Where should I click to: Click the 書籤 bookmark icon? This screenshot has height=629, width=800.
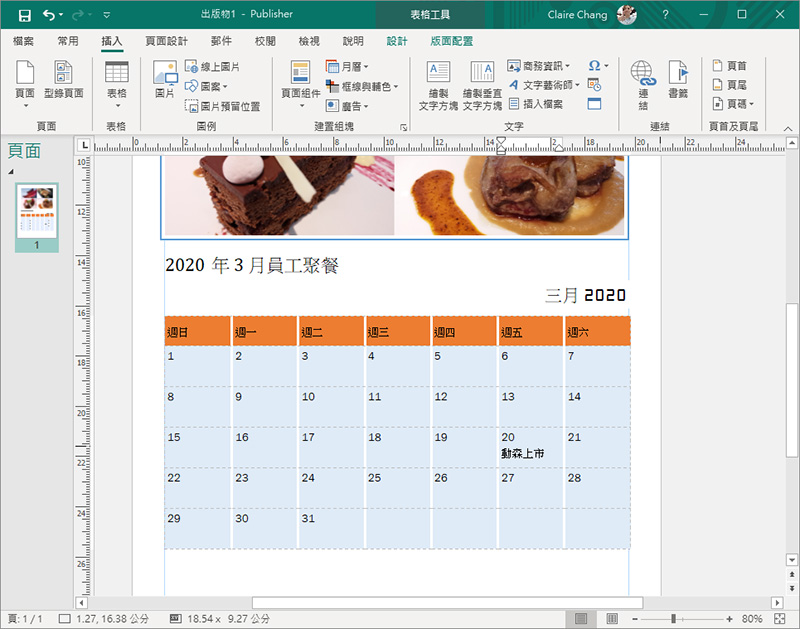pos(678,80)
